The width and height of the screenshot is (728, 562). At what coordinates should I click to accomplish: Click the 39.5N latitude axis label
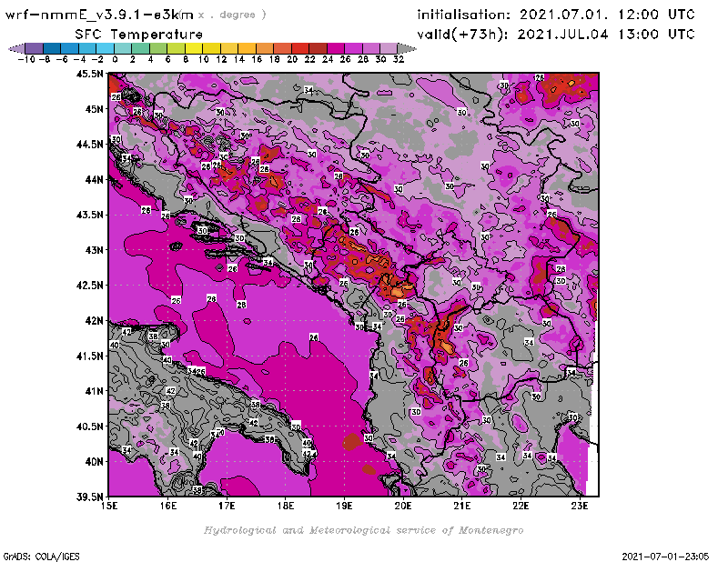[89, 497]
